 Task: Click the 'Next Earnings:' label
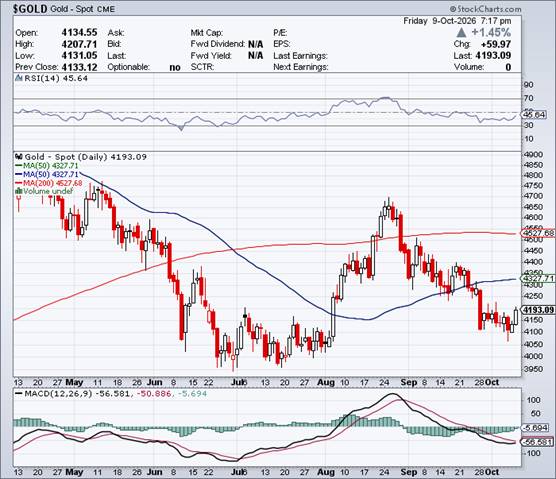click(301, 67)
